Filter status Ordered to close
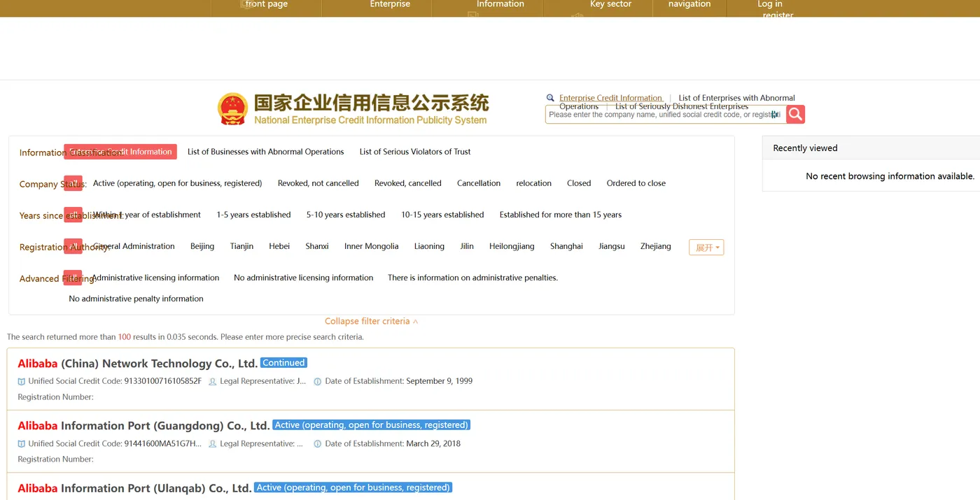Image resolution: width=980 pixels, height=500 pixels. click(636, 183)
